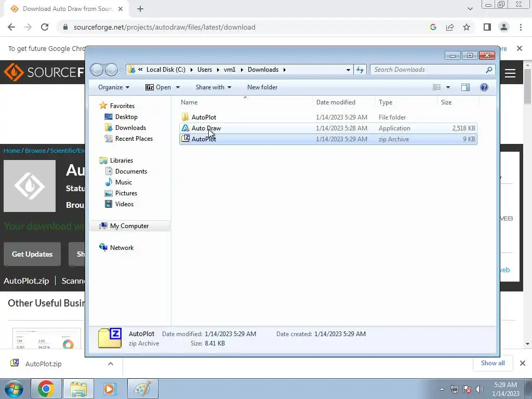Click Paint icon in taskbar
The width and height of the screenshot is (532, 399).
(142, 389)
